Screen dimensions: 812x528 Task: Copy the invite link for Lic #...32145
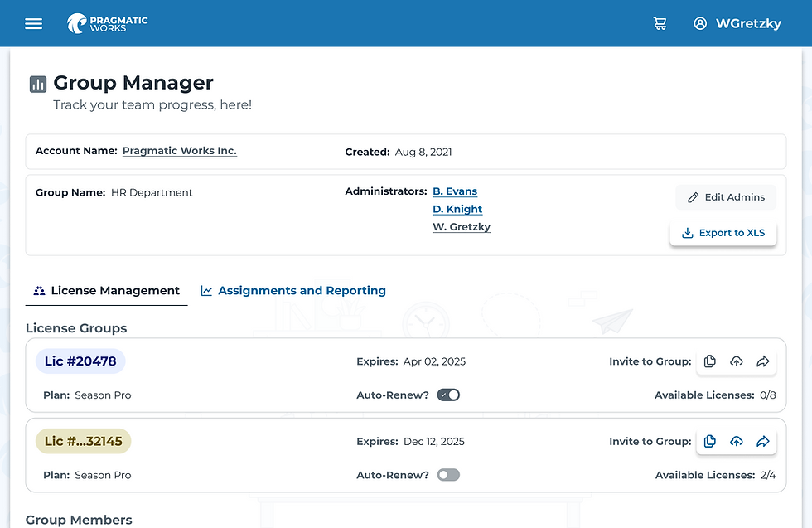point(709,441)
